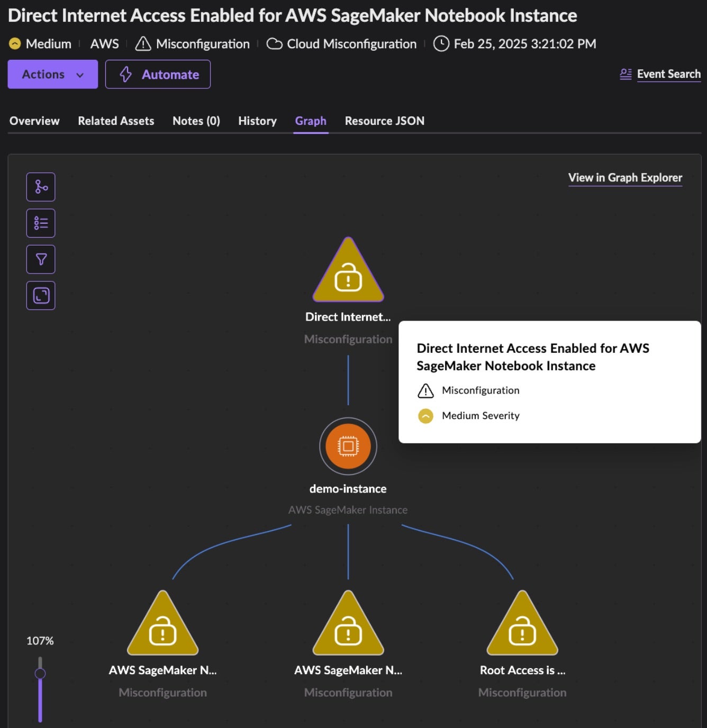Switch to the Overview tab
Screen dimensions: 707x728
pyautogui.click(x=34, y=121)
